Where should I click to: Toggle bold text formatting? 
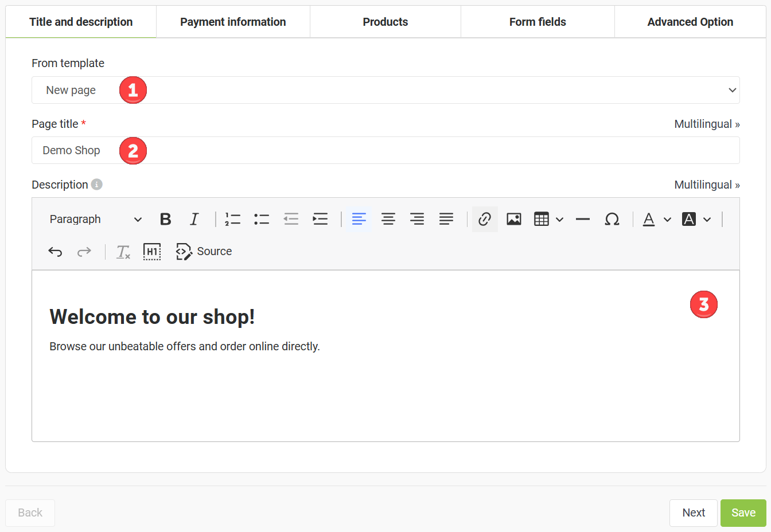tap(166, 219)
